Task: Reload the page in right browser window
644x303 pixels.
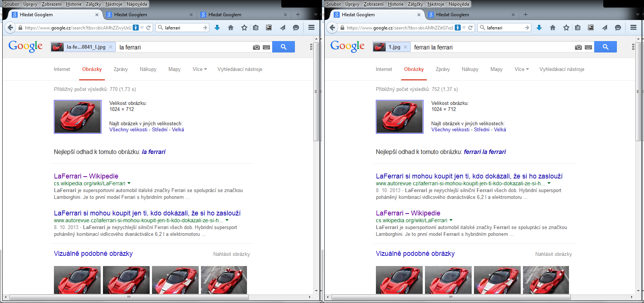Action: pyautogui.click(x=471, y=28)
